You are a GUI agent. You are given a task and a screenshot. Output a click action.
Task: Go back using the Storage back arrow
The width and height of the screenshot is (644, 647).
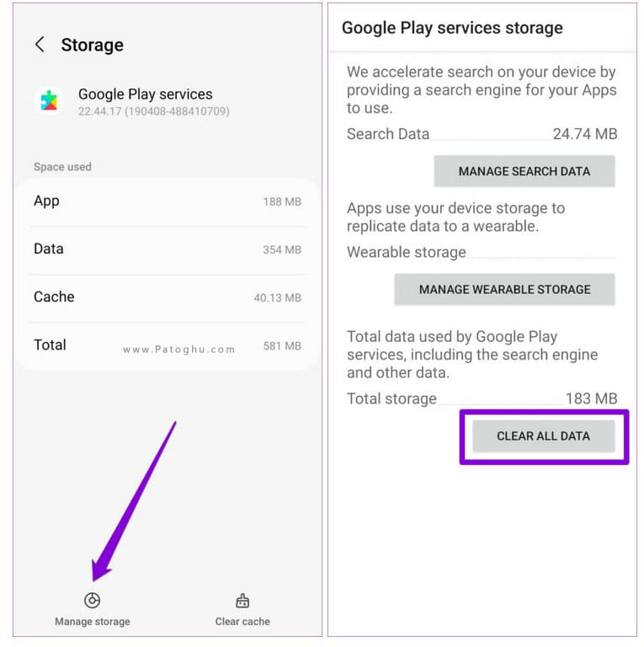pos(40,45)
